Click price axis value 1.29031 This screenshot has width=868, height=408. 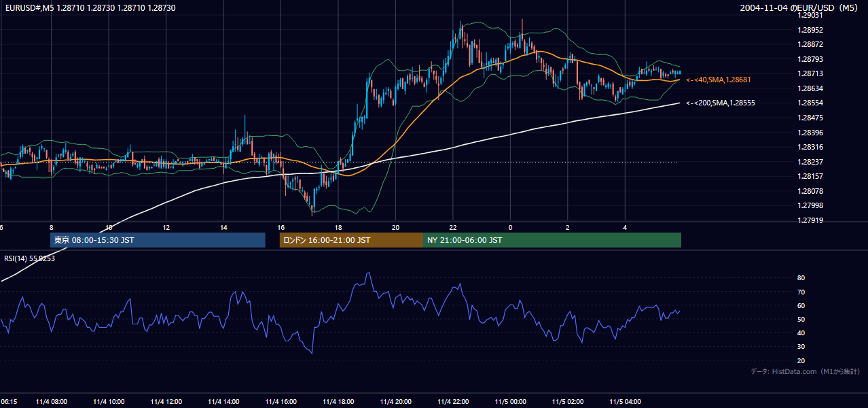coord(810,16)
